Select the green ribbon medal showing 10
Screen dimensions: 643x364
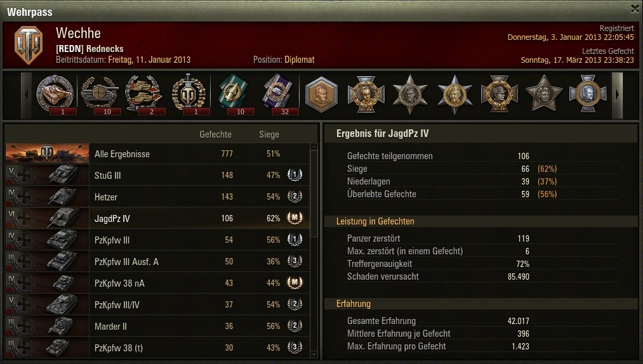tap(233, 94)
